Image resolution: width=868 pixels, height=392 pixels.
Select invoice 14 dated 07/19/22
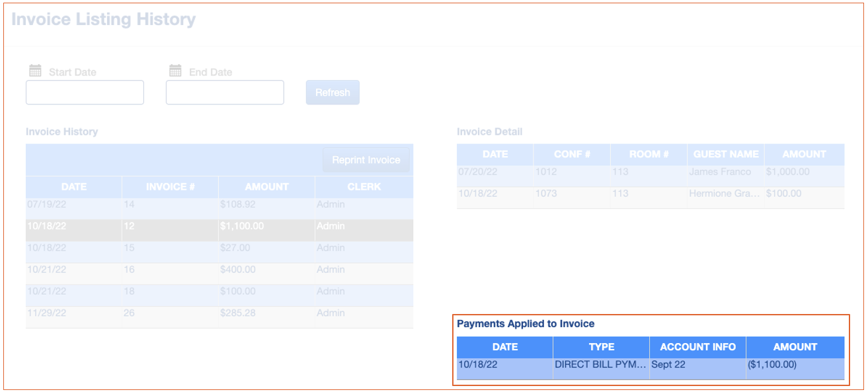219,205
